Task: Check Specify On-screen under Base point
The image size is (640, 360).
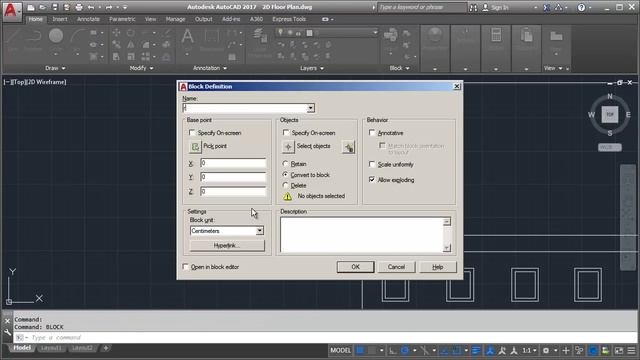Action: coord(192,133)
